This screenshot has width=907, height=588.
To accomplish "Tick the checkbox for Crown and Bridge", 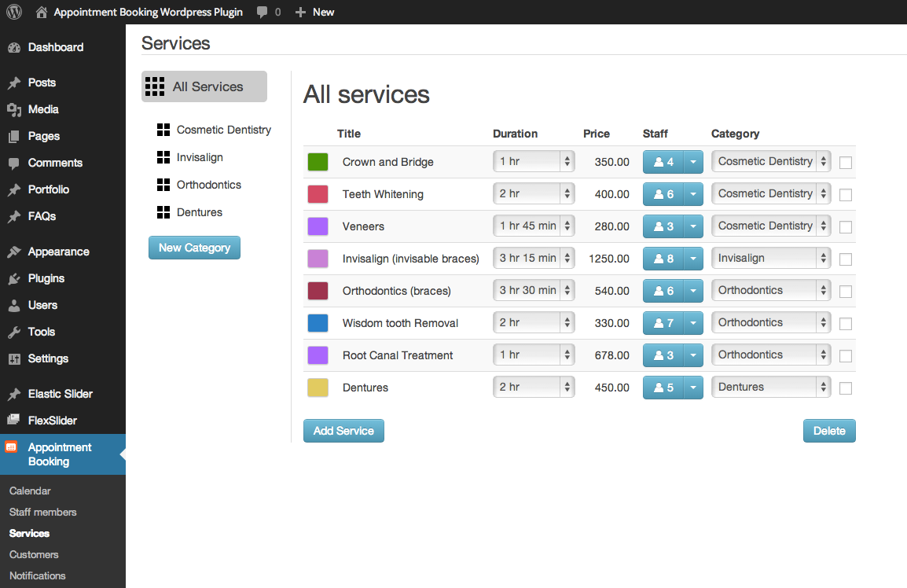I will click(x=846, y=163).
